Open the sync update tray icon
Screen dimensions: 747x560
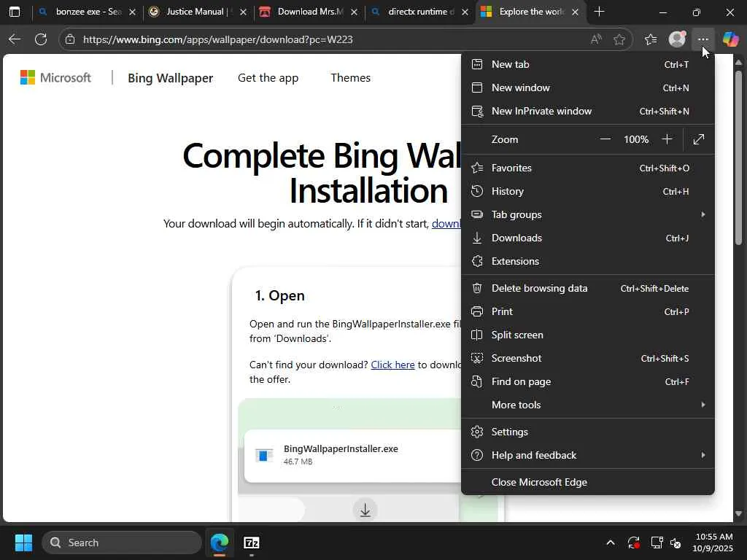[634, 542]
